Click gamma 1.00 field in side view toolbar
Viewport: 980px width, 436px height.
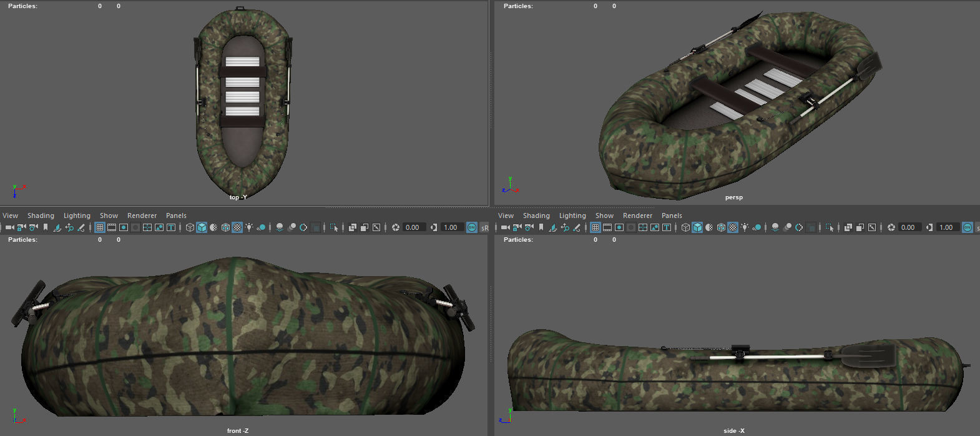[948, 227]
